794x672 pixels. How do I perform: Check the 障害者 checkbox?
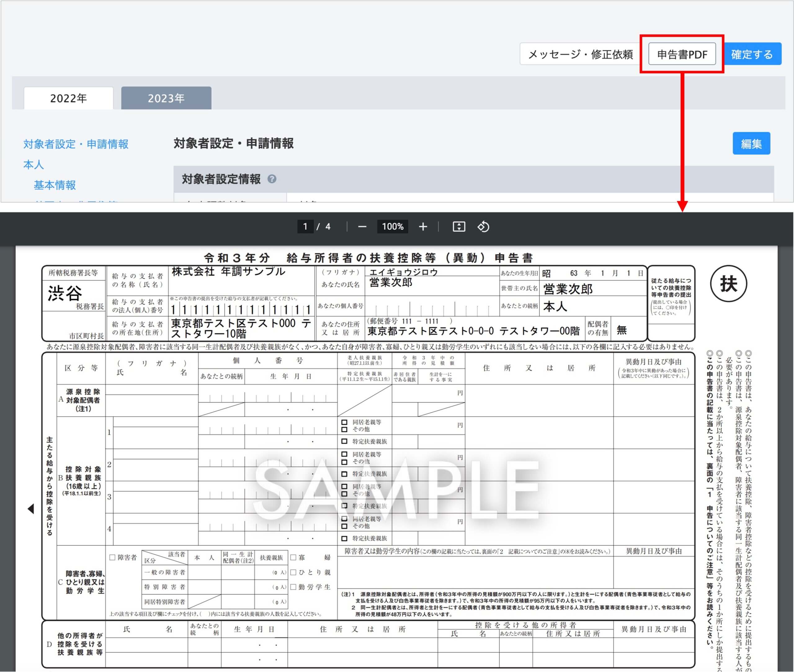(x=112, y=557)
